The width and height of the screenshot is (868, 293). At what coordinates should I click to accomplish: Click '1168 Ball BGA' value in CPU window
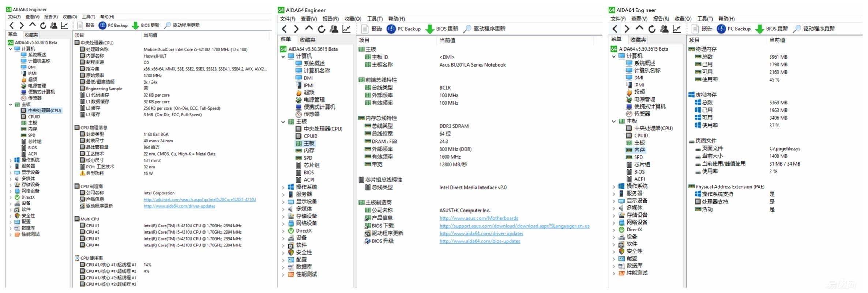[156, 134]
